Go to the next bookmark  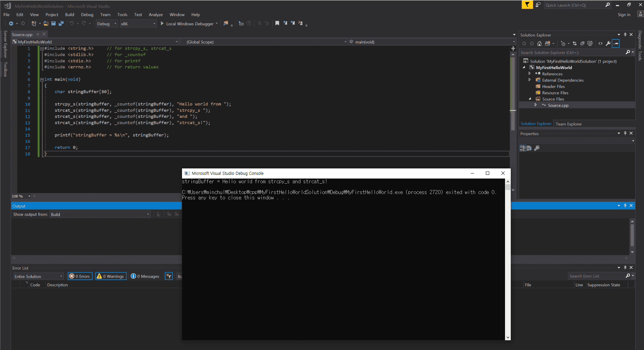point(293,23)
